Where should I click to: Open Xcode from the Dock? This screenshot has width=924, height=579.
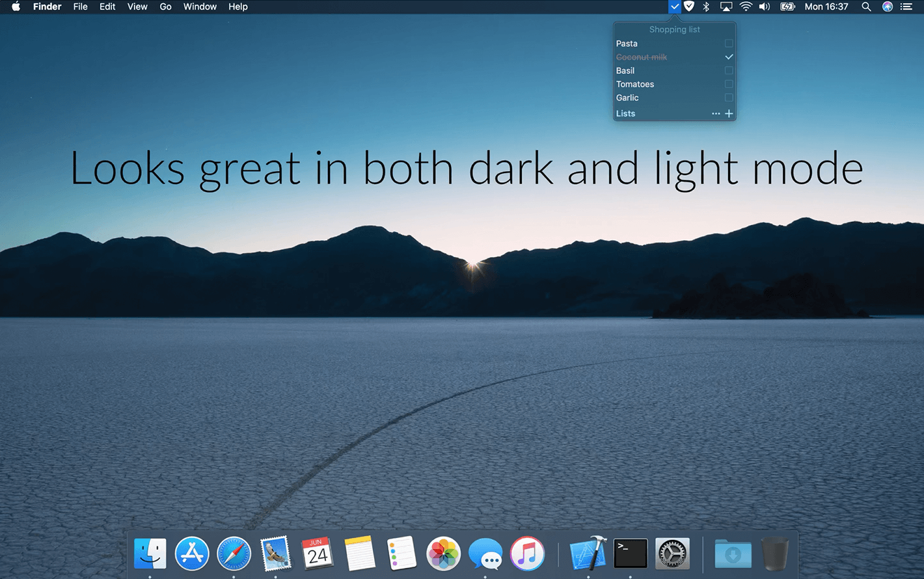click(588, 554)
